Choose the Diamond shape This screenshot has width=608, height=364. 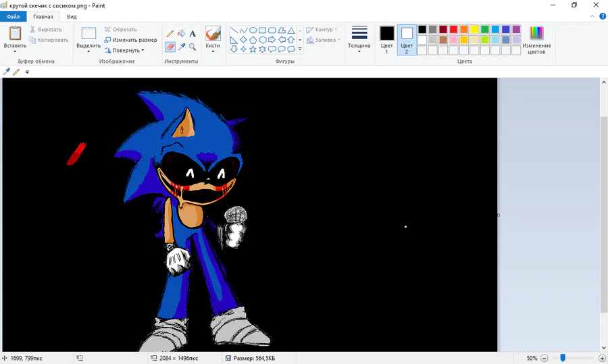tap(243, 40)
